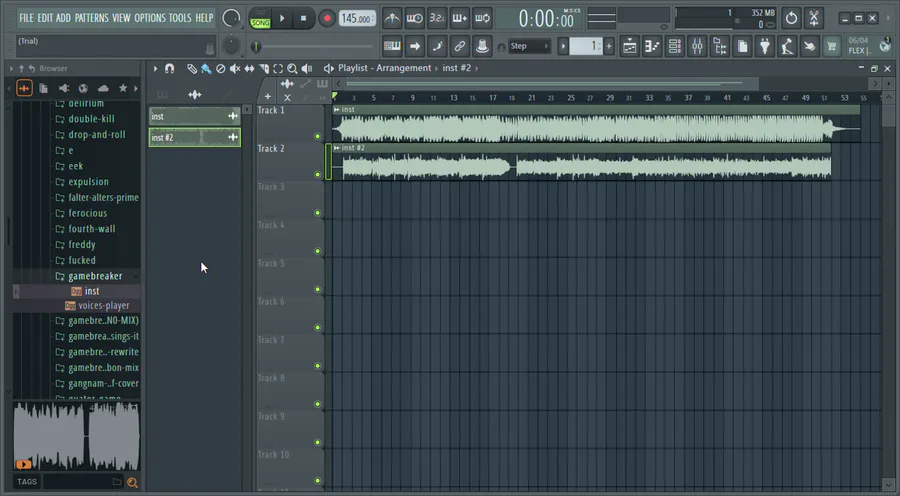Open the FILE menu

point(26,18)
